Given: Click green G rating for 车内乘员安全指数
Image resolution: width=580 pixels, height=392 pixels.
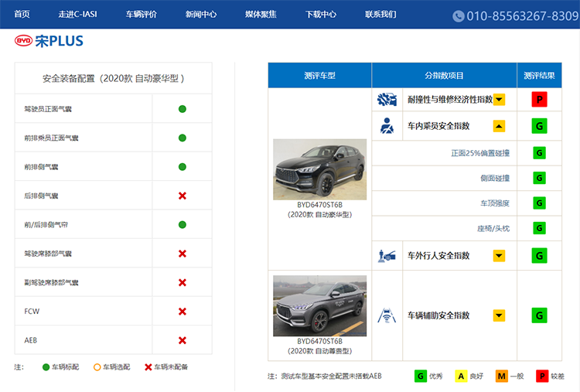Looking at the screenshot, I should tap(539, 126).
